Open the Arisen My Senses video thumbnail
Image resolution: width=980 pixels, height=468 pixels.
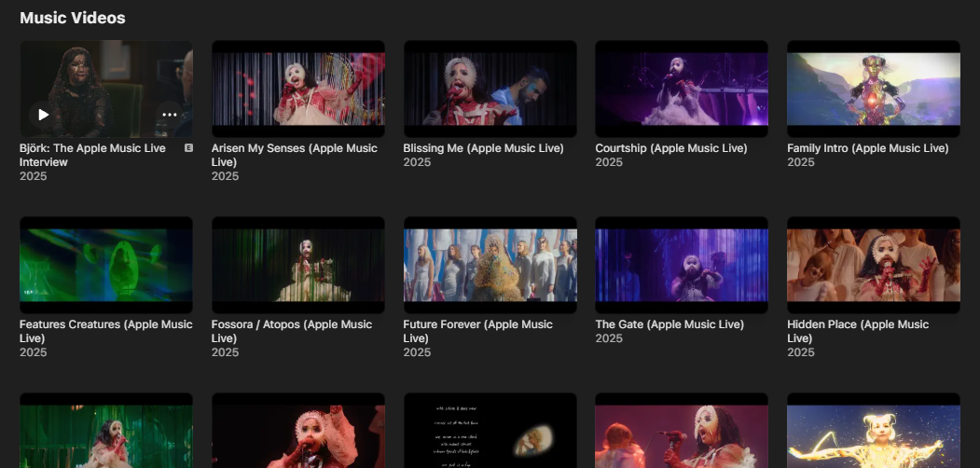click(x=298, y=89)
